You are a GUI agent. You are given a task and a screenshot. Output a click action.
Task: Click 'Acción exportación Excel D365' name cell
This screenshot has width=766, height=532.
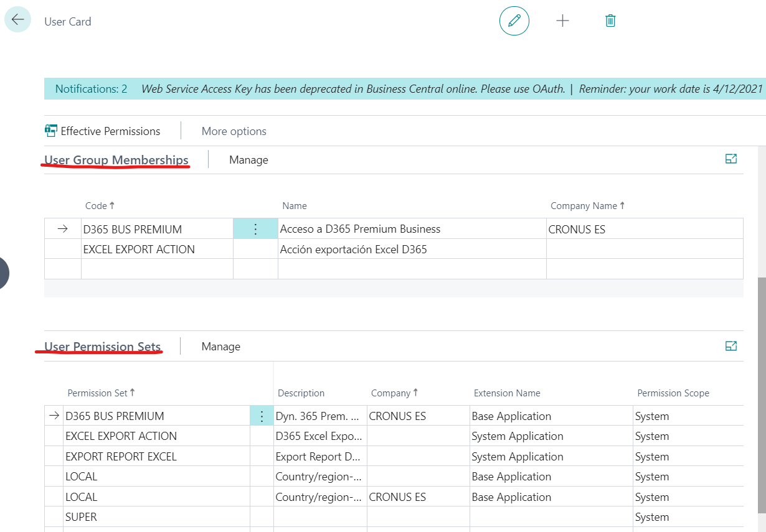pyautogui.click(x=412, y=250)
